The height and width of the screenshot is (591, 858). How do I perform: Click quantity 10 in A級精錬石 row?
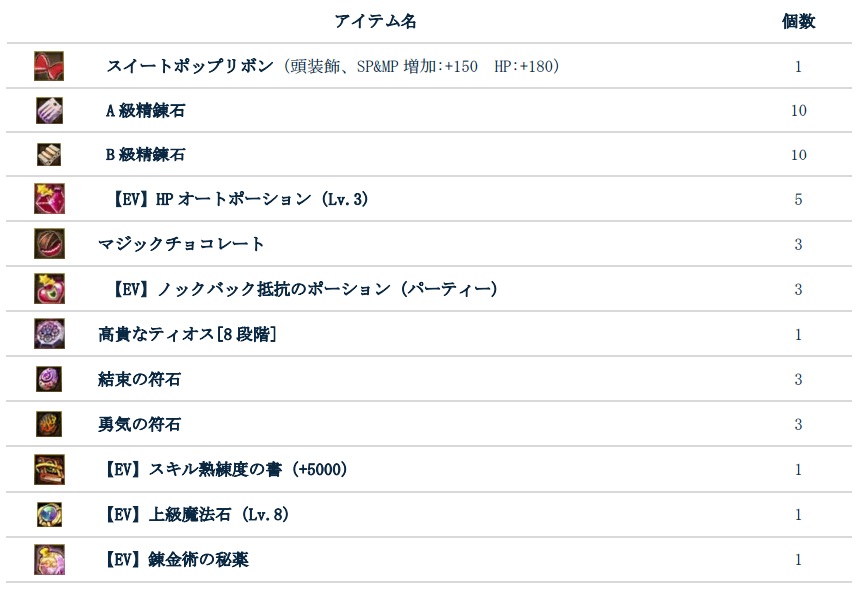pos(798,111)
